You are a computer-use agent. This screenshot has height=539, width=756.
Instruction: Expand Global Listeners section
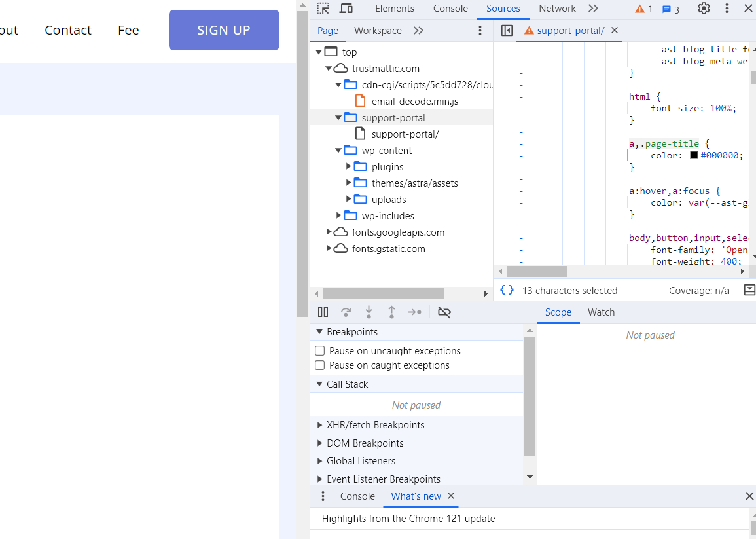point(319,461)
